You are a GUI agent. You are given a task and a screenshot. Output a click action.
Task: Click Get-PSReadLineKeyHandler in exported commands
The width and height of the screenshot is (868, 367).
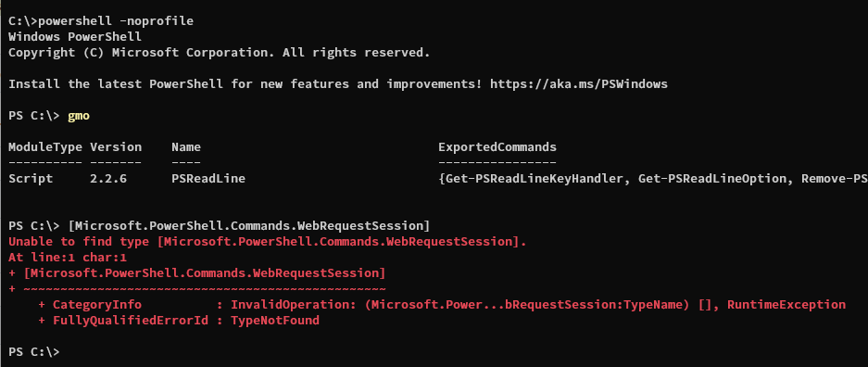point(535,179)
